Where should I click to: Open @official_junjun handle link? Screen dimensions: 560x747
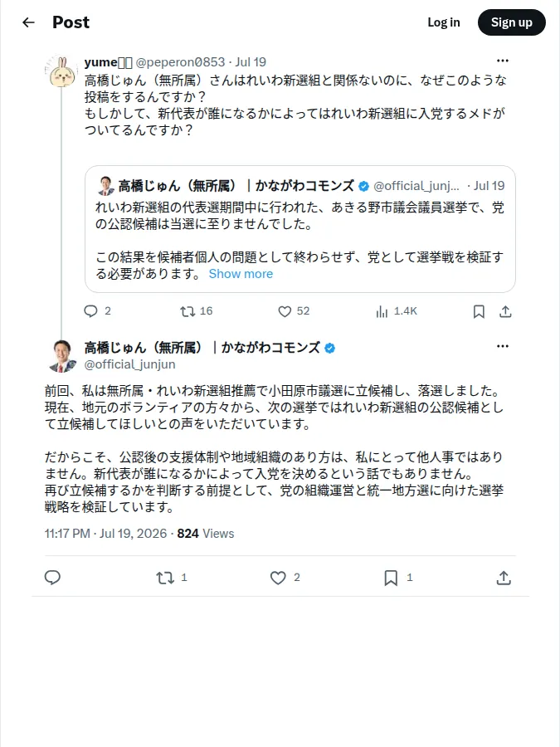click(129, 364)
